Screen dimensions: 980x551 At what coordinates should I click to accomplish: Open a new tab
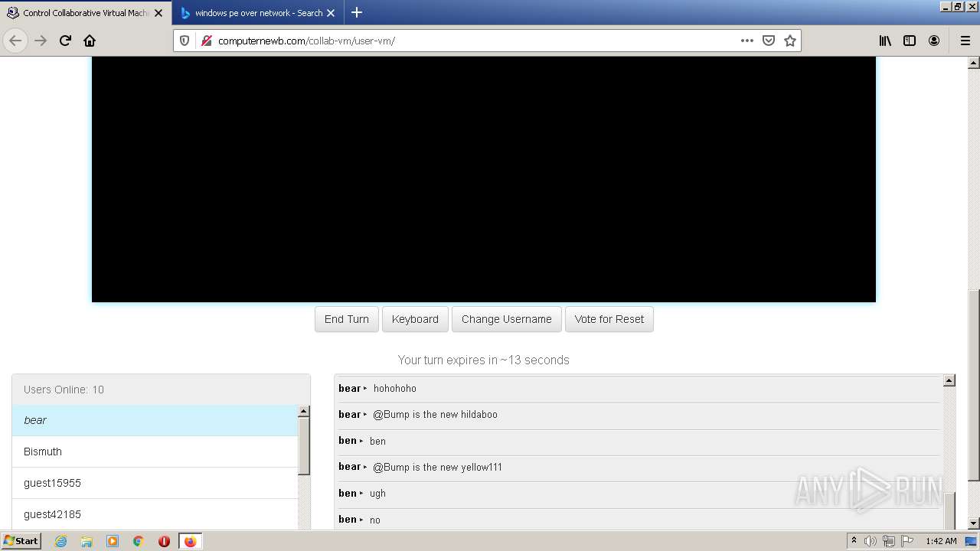357,12
